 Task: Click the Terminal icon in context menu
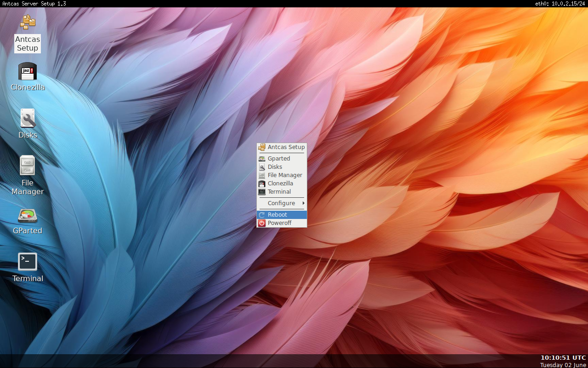[x=262, y=192]
